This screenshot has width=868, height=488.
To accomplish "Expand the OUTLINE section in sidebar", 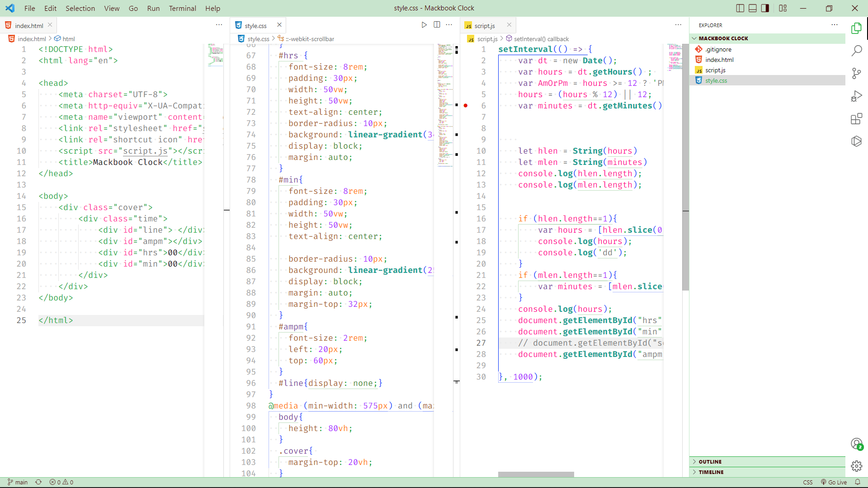I will pos(710,461).
